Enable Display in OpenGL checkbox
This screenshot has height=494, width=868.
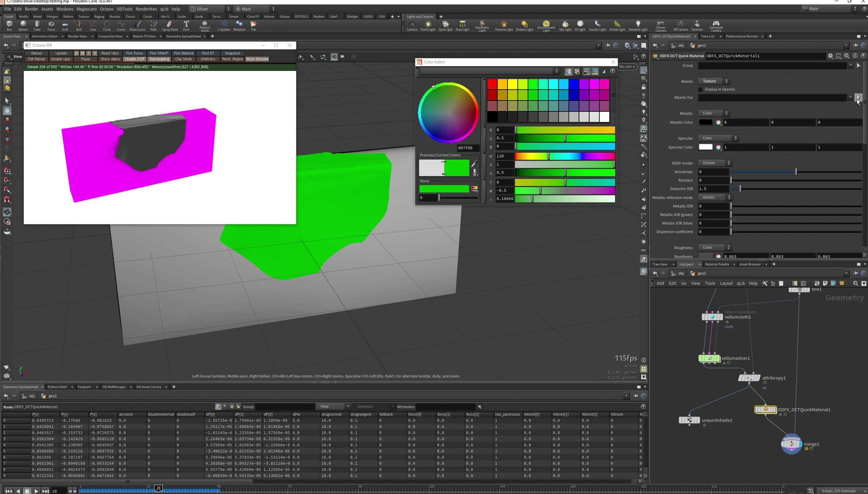click(701, 89)
